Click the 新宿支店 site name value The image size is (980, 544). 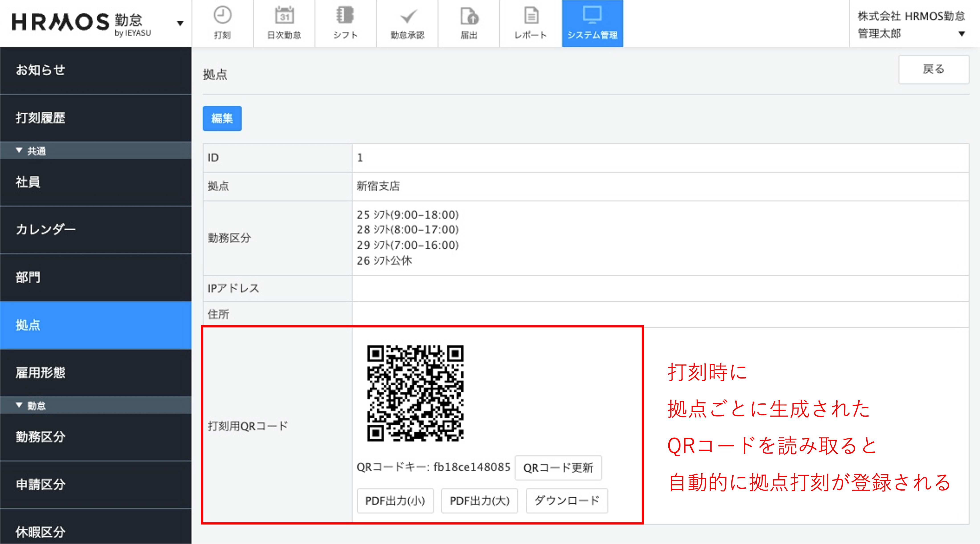[378, 186]
